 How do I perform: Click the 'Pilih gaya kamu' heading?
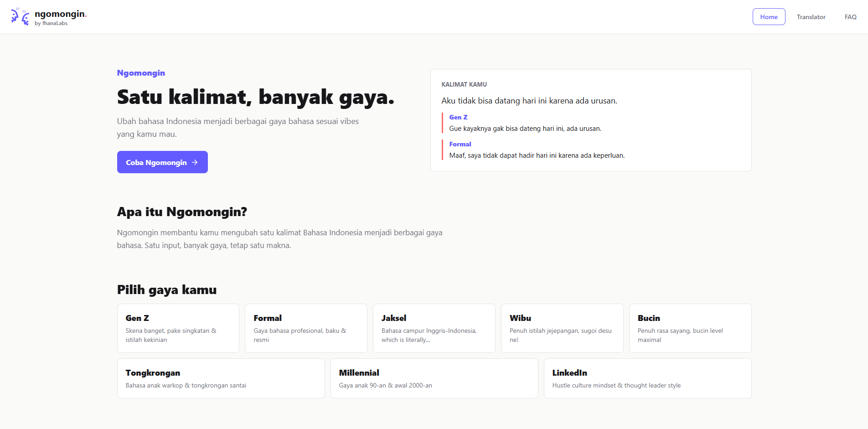coord(167,290)
